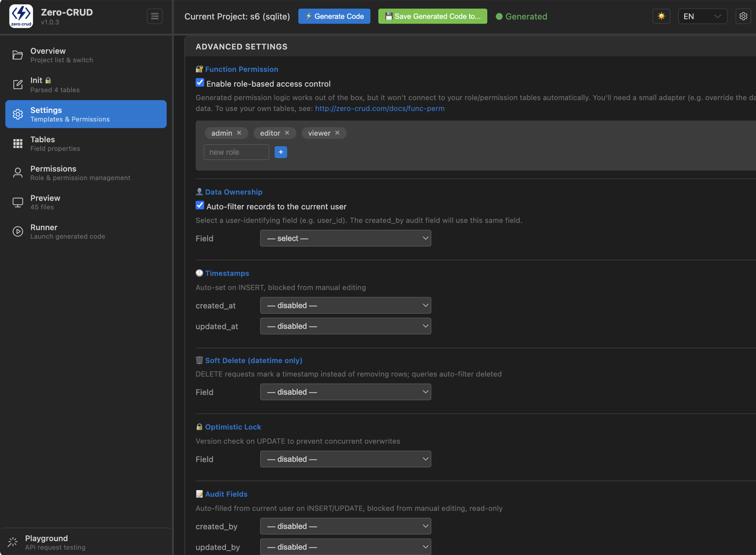756x555 pixels.
Task: Open the Soft Delete Field dropdown
Action: tap(345, 392)
